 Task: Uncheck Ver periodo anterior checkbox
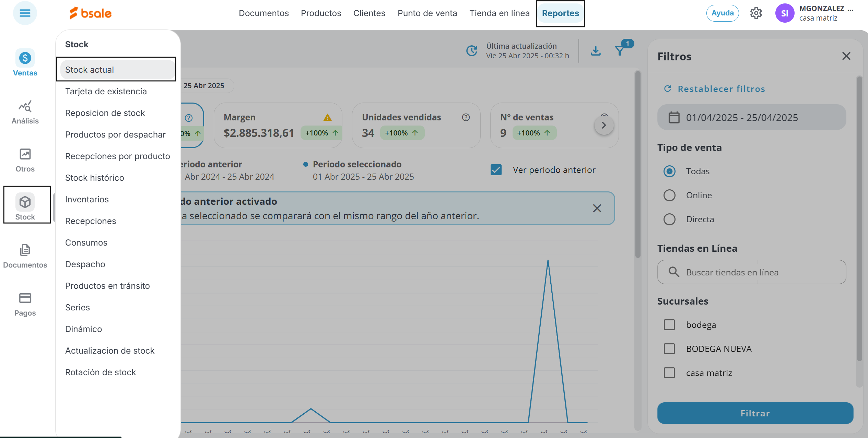coord(496,170)
